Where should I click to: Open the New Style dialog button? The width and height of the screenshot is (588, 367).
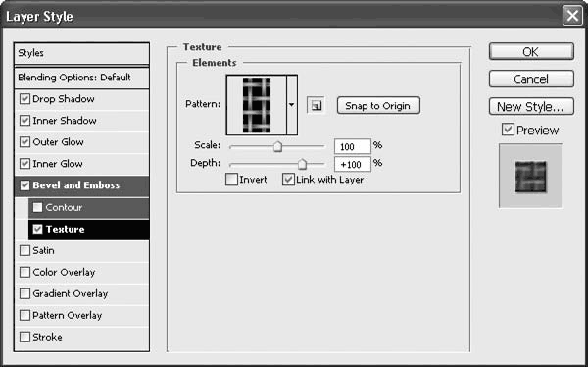pyautogui.click(x=531, y=107)
